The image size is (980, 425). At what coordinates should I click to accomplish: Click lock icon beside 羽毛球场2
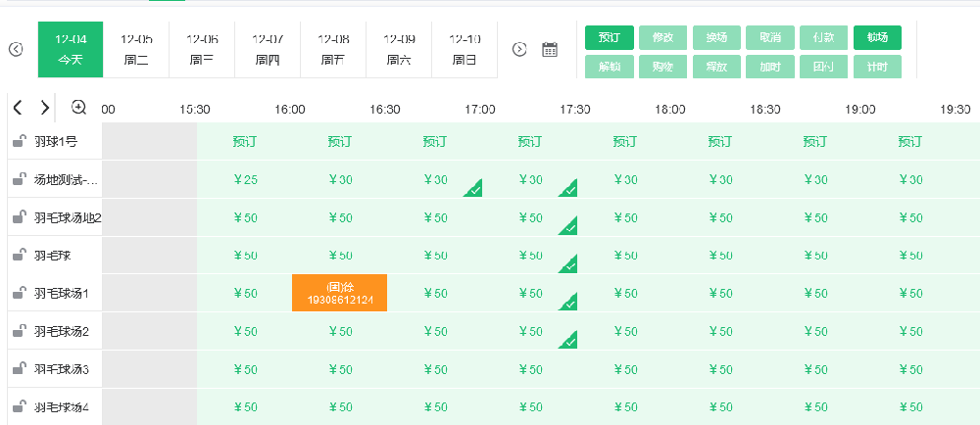[x=19, y=331]
